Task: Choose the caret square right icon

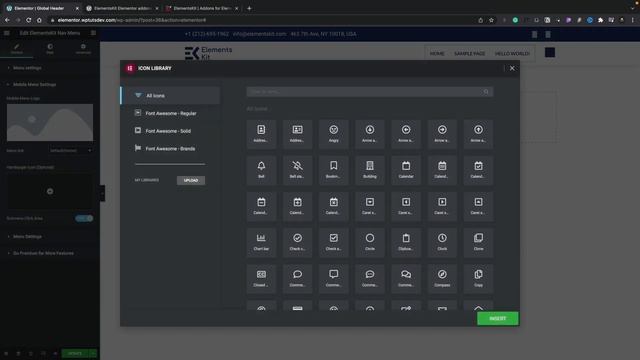Action: 442,206
